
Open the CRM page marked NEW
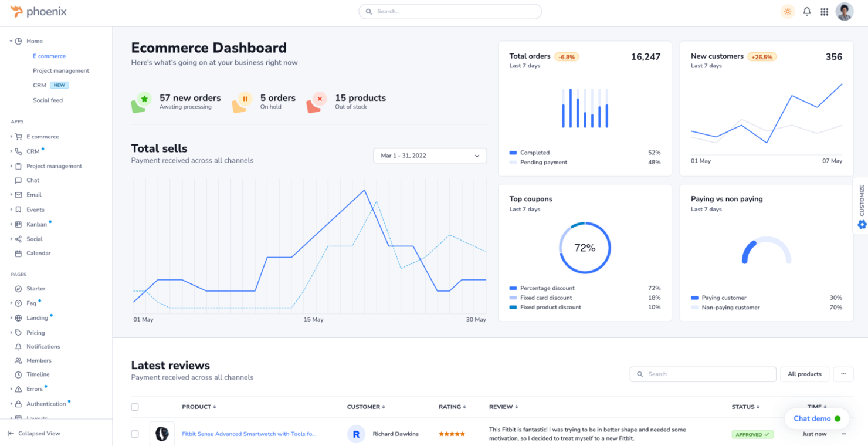pos(40,85)
